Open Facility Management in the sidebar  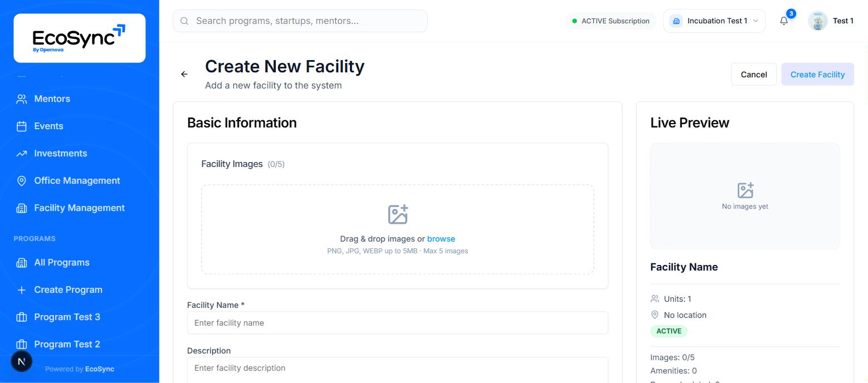click(x=80, y=208)
